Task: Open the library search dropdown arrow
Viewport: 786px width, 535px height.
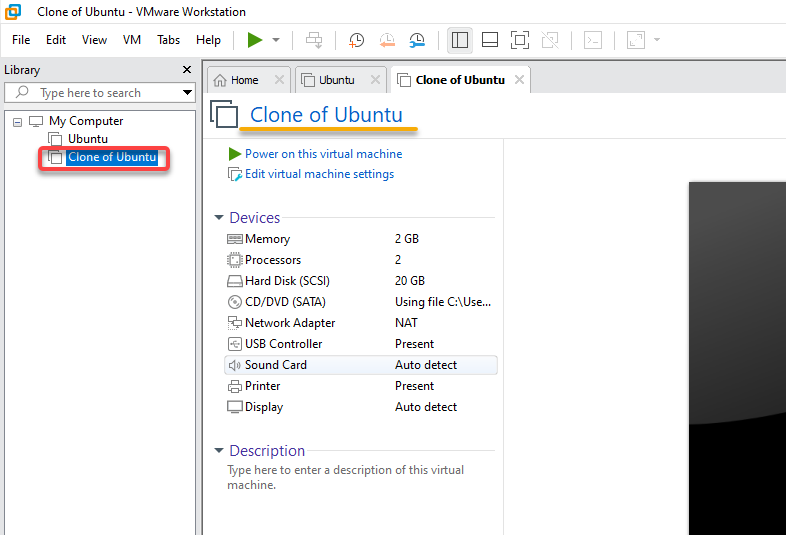Action: pos(187,92)
